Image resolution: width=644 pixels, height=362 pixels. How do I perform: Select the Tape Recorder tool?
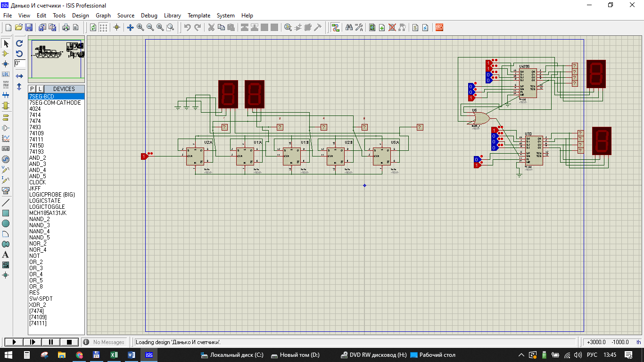tap(6, 148)
